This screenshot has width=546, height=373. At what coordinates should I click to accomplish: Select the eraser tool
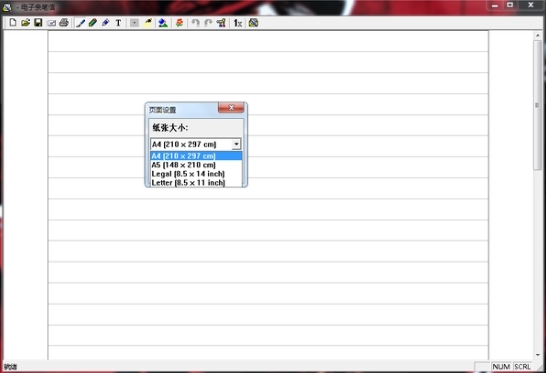(106, 23)
